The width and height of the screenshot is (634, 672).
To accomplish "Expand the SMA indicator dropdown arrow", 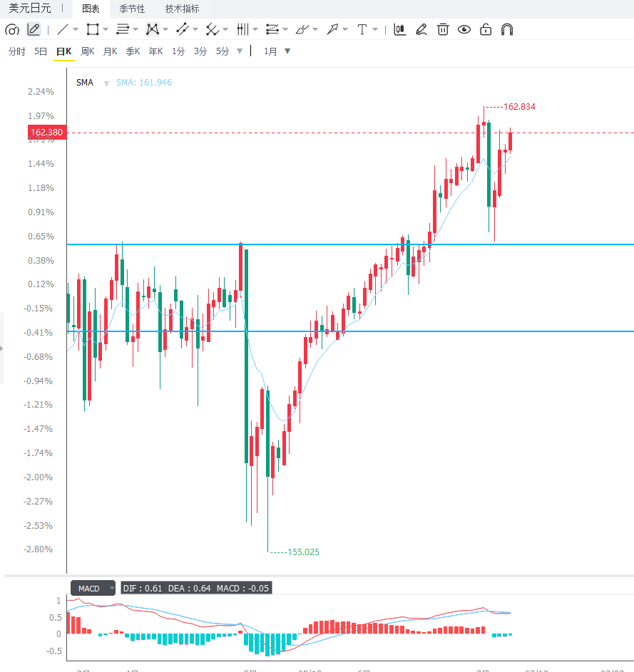I will [x=107, y=83].
